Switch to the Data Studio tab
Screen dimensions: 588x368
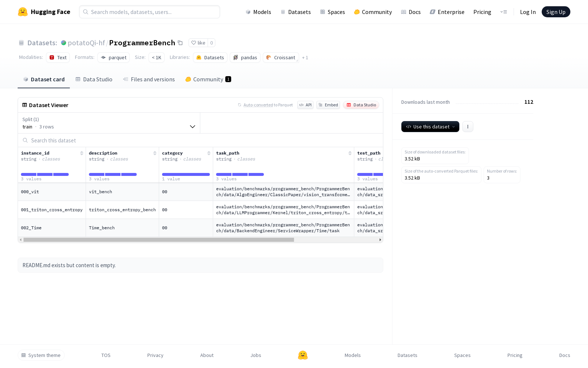(94, 79)
